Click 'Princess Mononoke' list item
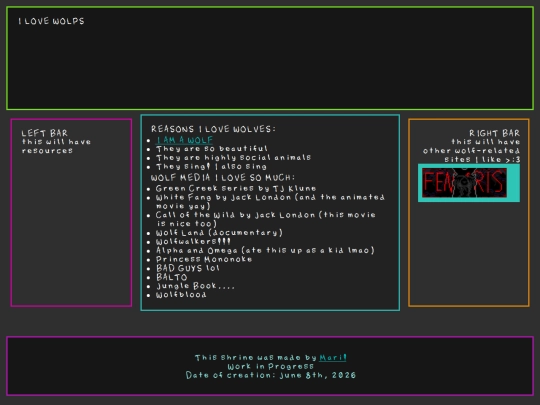The image size is (540, 405). click(204, 259)
